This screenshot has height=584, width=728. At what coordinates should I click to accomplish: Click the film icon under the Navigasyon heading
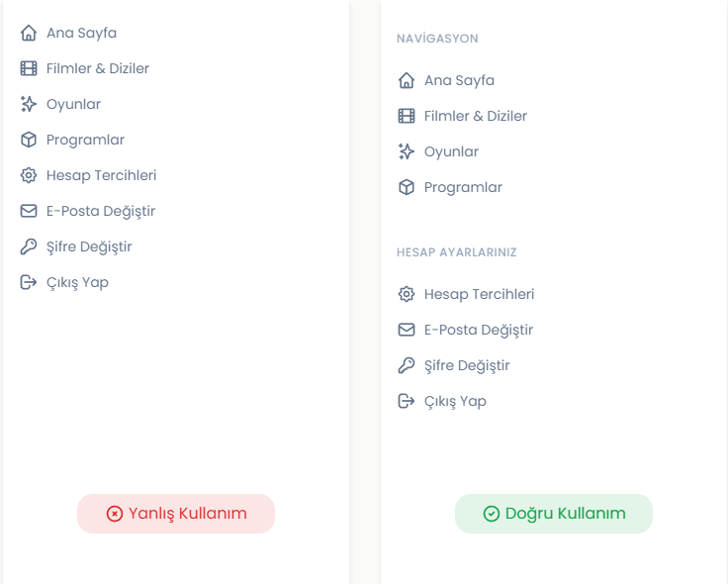click(407, 116)
